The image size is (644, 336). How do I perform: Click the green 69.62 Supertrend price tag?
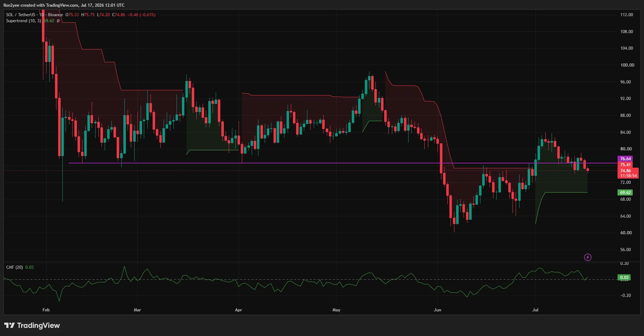point(625,193)
